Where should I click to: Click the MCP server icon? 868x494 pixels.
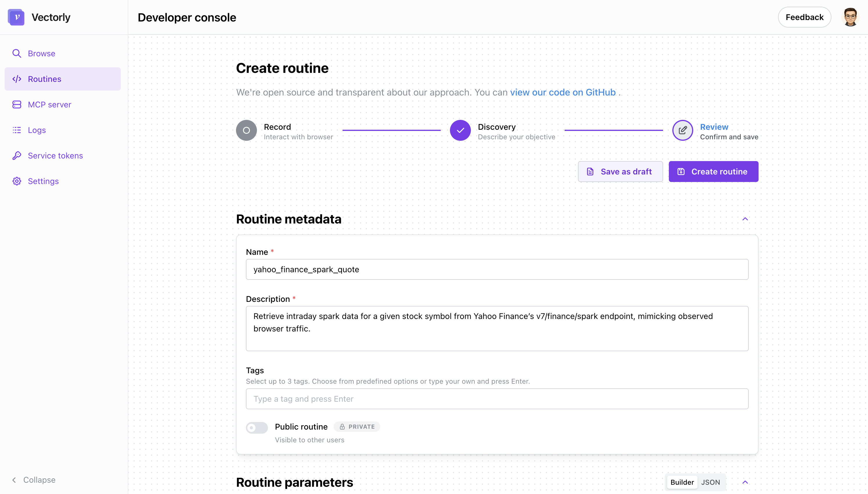click(x=17, y=104)
